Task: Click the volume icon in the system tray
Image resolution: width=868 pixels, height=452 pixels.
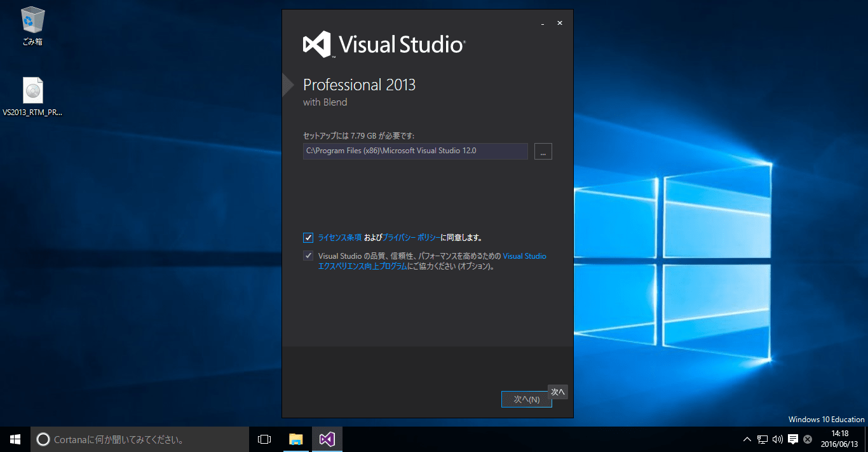Action: [776, 439]
